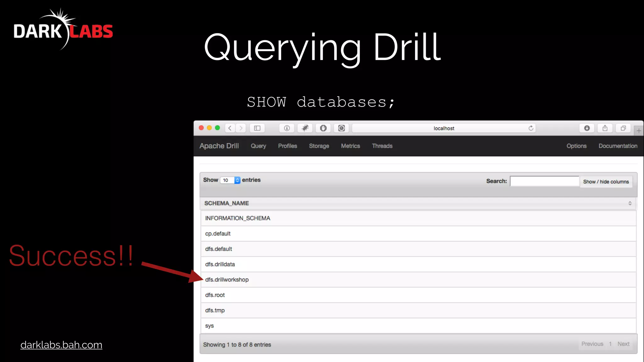The height and width of the screenshot is (362, 644).
Task: Select the cp.default row
Action: pyautogui.click(x=419, y=233)
